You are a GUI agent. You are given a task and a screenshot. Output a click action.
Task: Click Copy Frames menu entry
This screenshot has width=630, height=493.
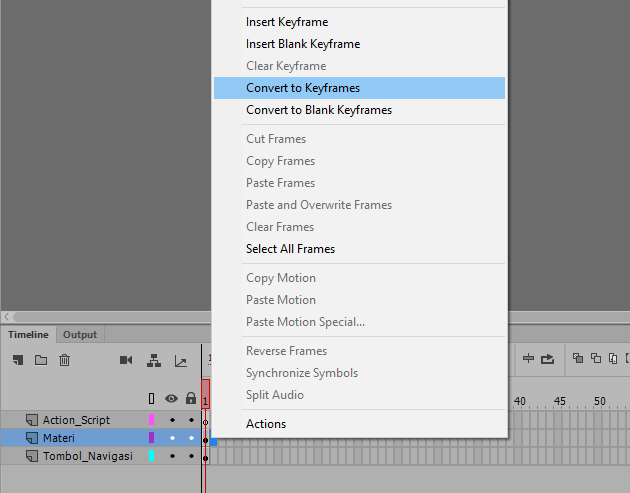(359, 161)
